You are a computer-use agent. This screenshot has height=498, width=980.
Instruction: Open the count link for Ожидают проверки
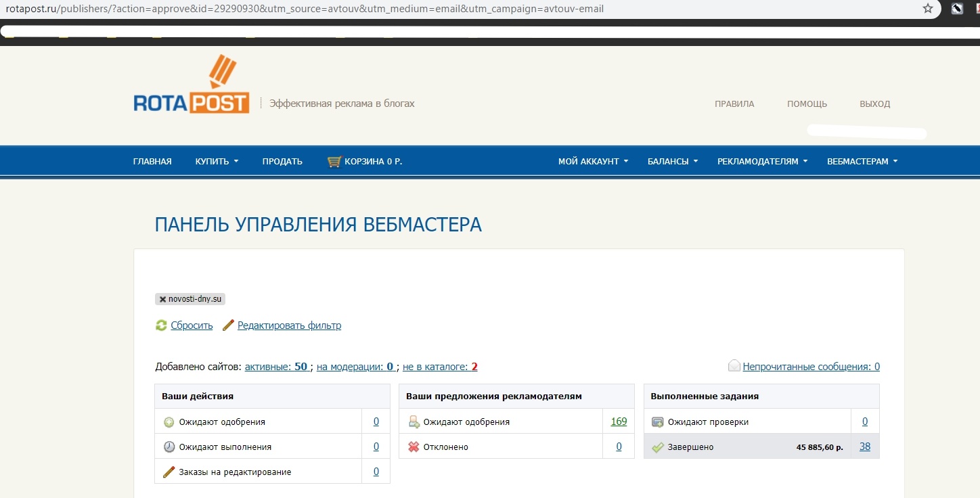(865, 422)
